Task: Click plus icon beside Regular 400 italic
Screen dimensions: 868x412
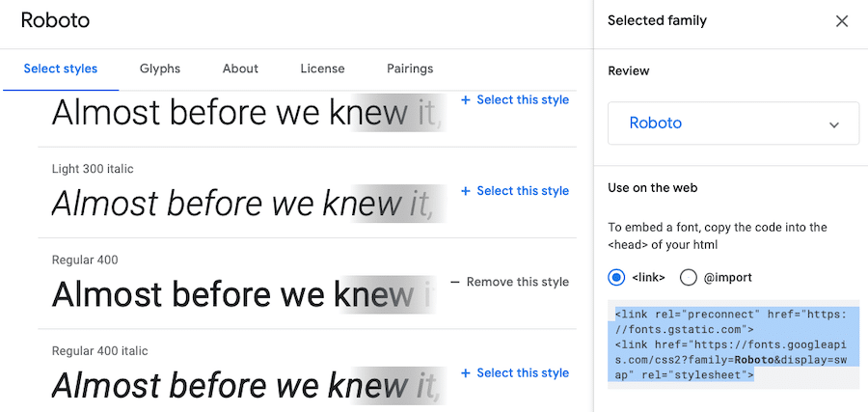Action: pyautogui.click(x=466, y=373)
